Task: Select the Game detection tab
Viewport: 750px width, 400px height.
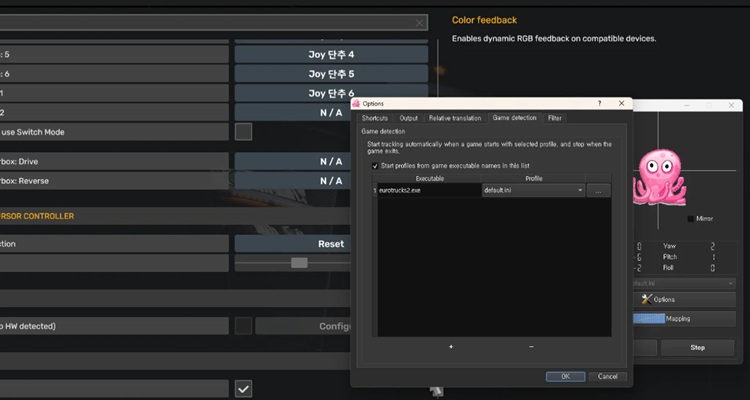Action: [x=514, y=118]
